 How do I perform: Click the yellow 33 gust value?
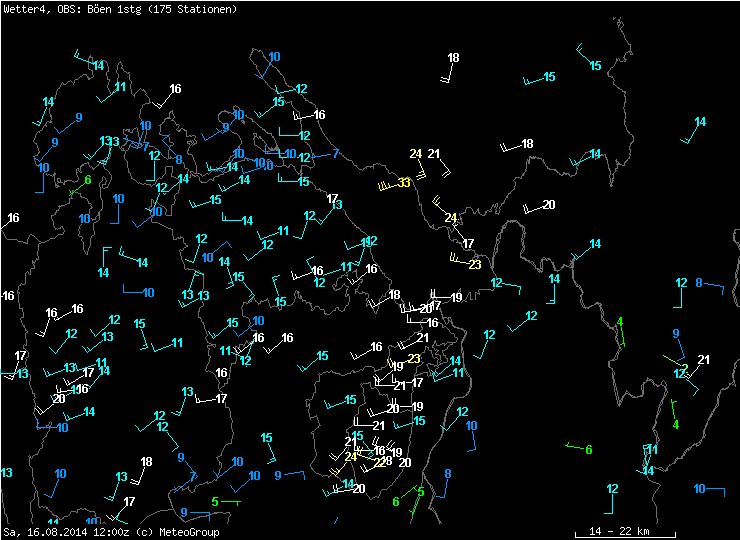pyautogui.click(x=404, y=183)
